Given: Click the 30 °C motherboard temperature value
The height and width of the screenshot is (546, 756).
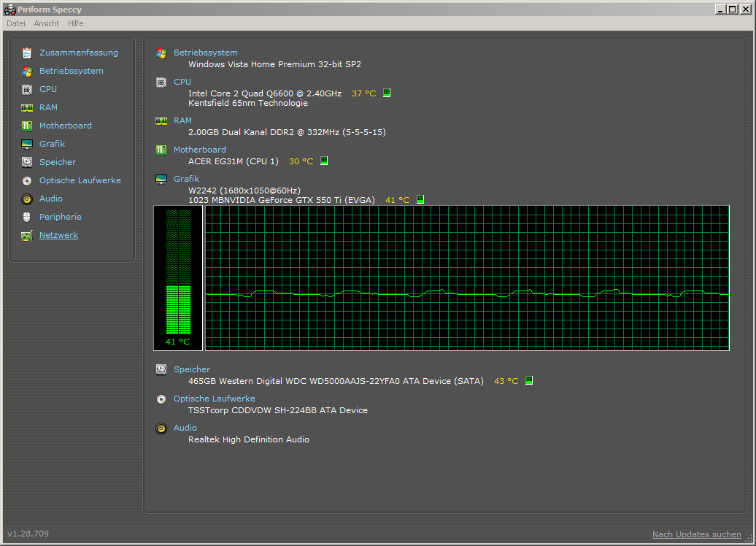Looking at the screenshot, I should click(x=301, y=161).
